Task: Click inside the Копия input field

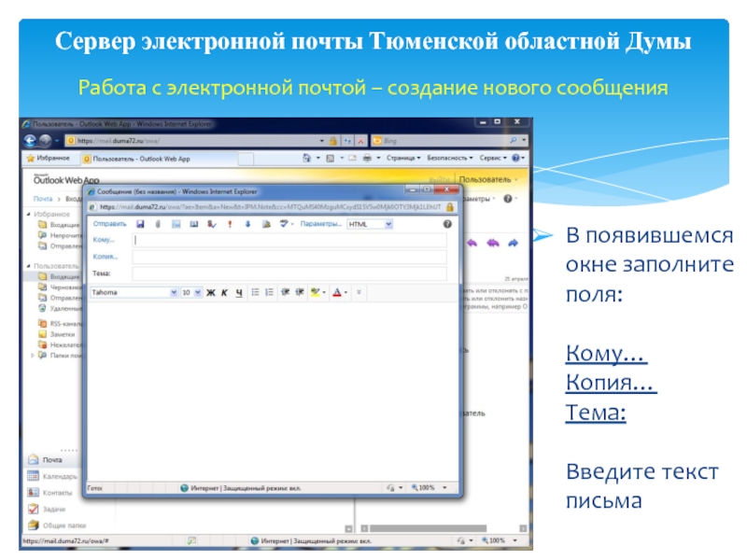Action: tap(289, 258)
